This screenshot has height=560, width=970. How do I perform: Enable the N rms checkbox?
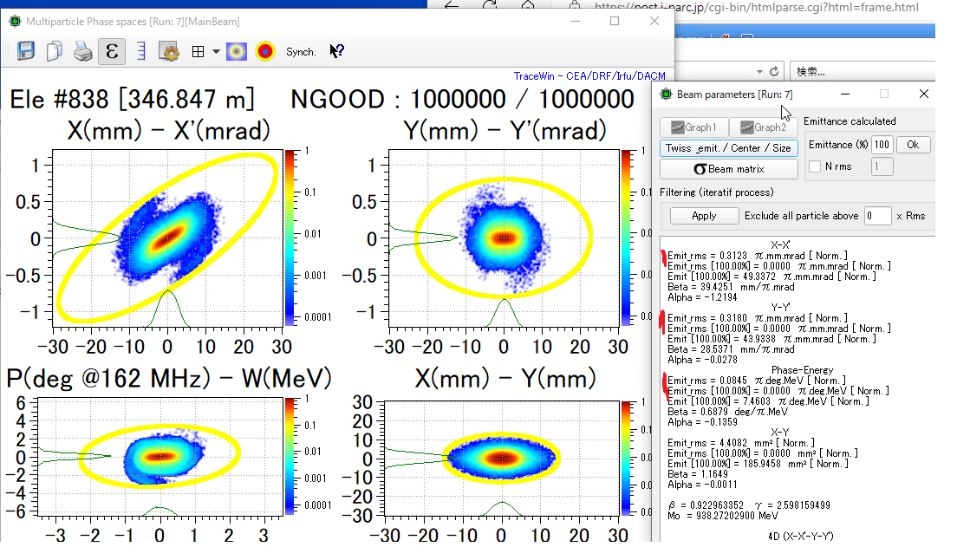[x=815, y=166]
